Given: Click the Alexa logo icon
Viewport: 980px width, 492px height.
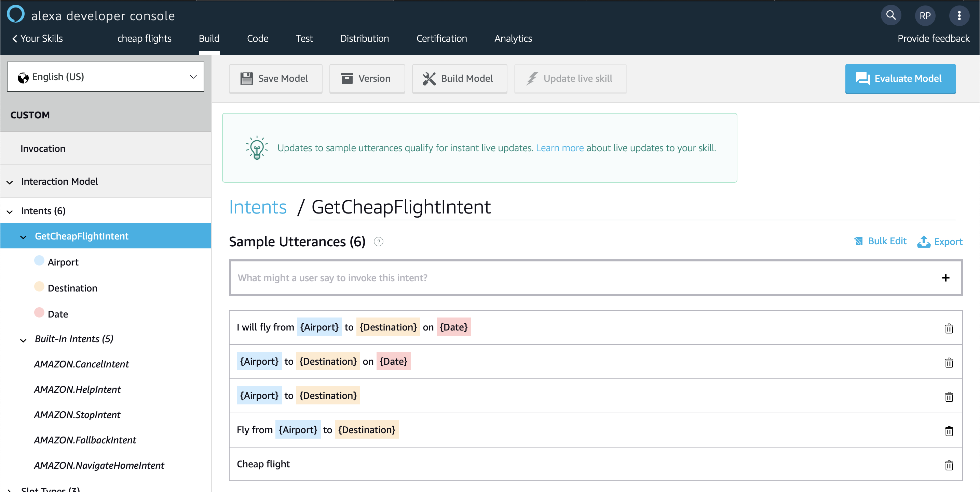Looking at the screenshot, I should pyautogui.click(x=16, y=14).
